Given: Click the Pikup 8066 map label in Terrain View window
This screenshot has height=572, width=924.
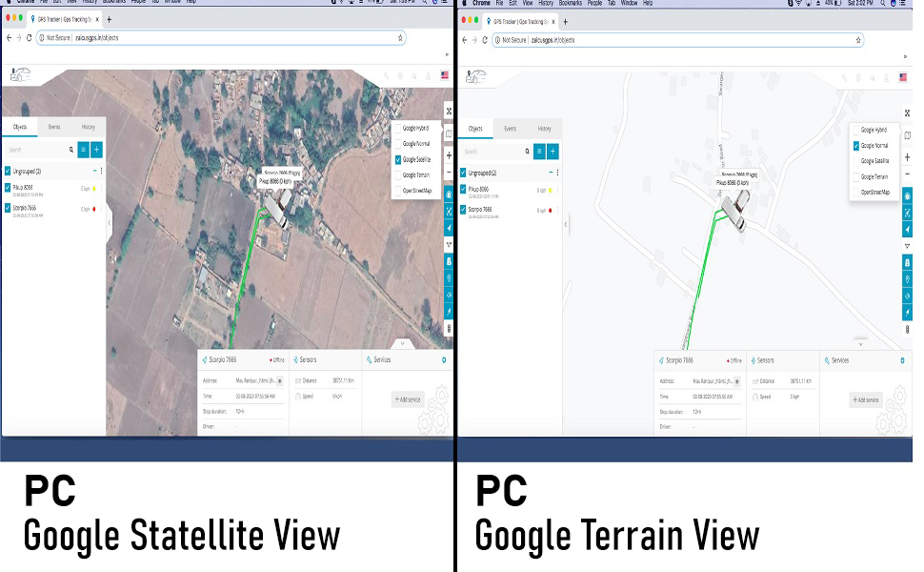Looking at the screenshot, I should pyautogui.click(x=733, y=183).
